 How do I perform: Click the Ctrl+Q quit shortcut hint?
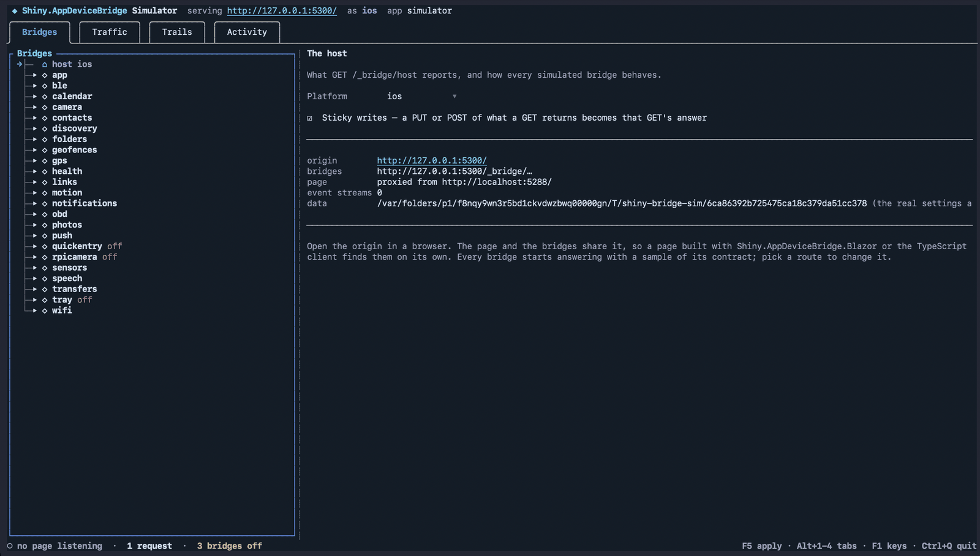[949, 546]
